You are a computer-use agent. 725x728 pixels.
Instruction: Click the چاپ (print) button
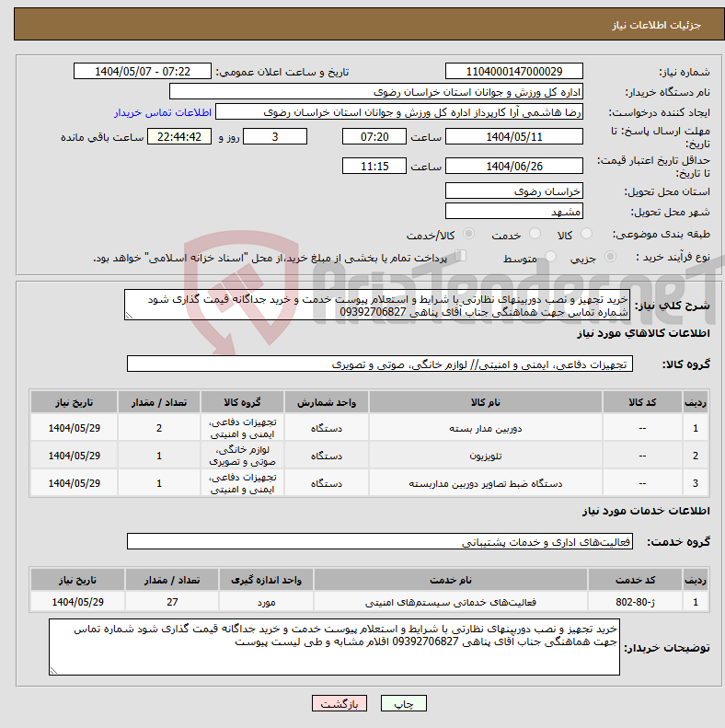coord(403,703)
